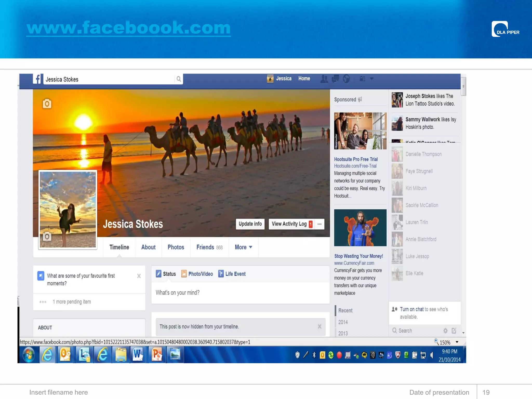This screenshot has width=532, height=399.
Task: Click the Facebook search input field
Action: (x=109, y=79)
